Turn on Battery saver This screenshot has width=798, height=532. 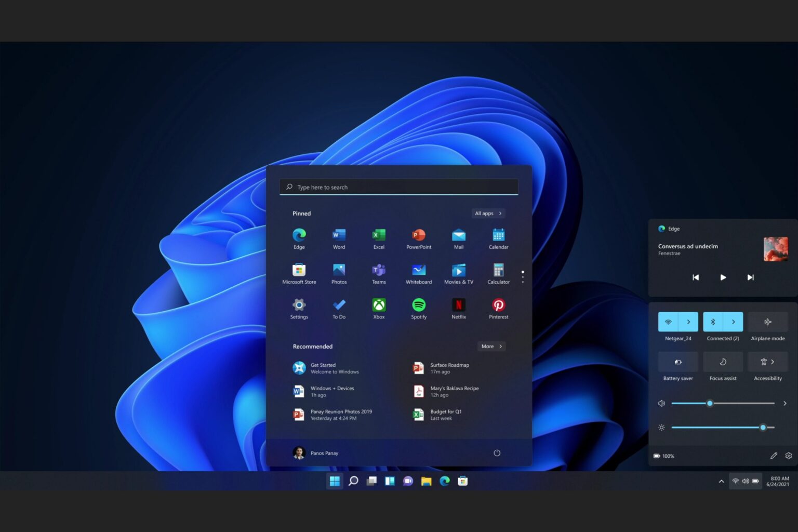click(x=678, y=362)
